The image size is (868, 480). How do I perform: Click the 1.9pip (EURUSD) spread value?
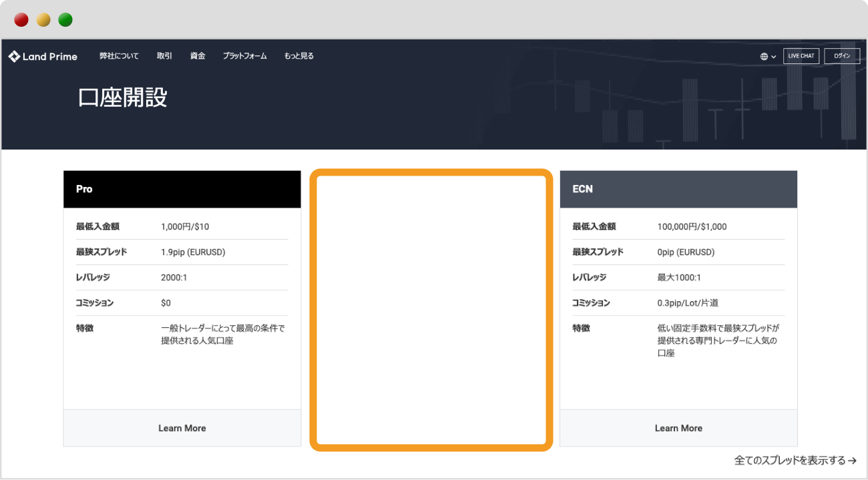pyautogui.click(x=193, y=252)
